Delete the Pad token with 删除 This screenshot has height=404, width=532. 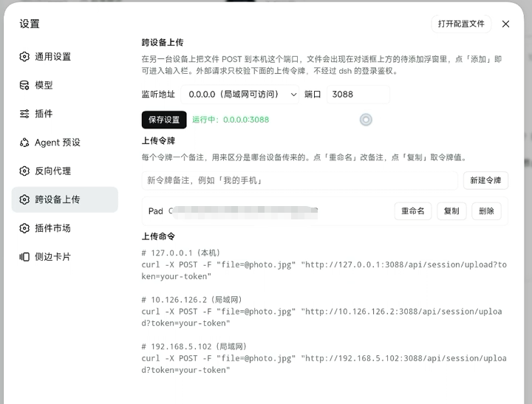[x=486, y=211]
